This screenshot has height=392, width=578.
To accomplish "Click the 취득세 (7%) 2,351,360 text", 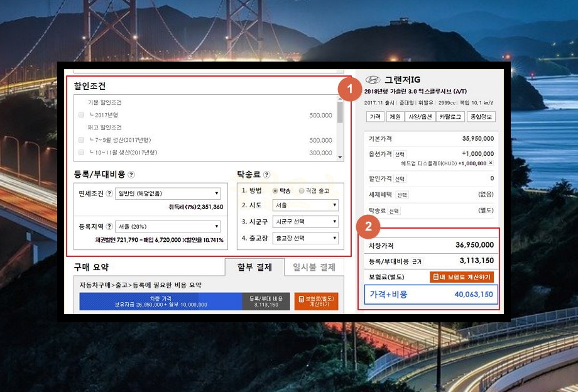I will coord(196,207).
